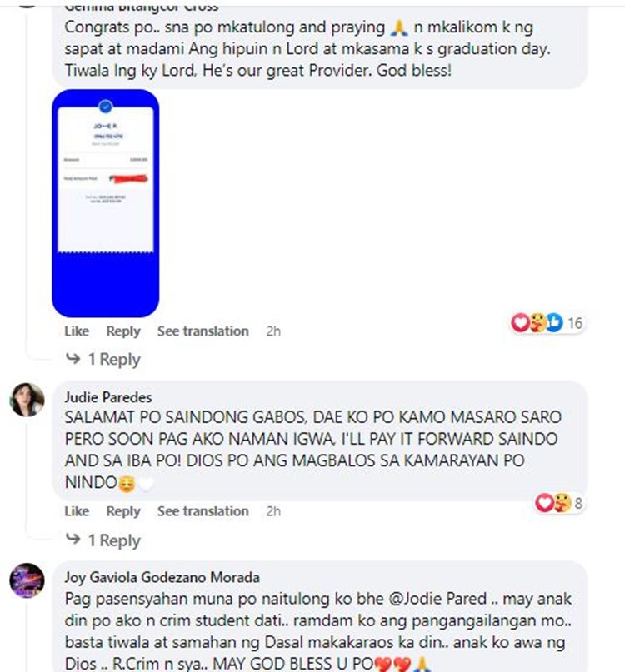The image size is (625, 672).
Task: View thumbs-up reaction on receipt comment
Action: (554, 322)
